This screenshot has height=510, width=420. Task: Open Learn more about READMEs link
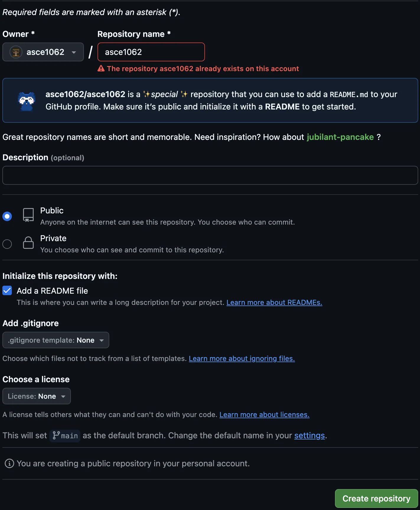pos(274,303)
